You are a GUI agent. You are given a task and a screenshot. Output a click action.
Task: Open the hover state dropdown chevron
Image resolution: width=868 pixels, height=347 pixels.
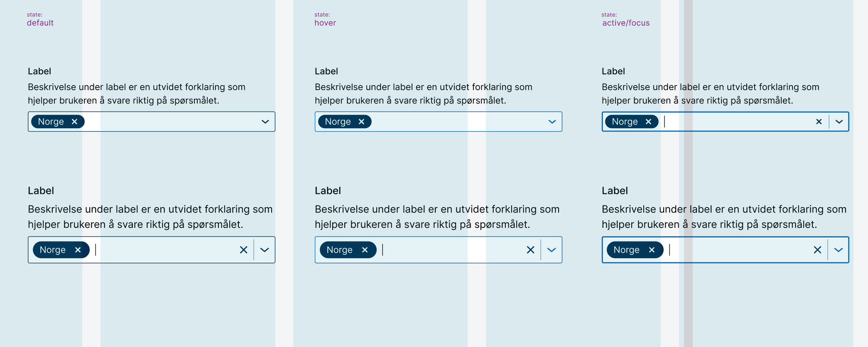click(x=552, y=122)
